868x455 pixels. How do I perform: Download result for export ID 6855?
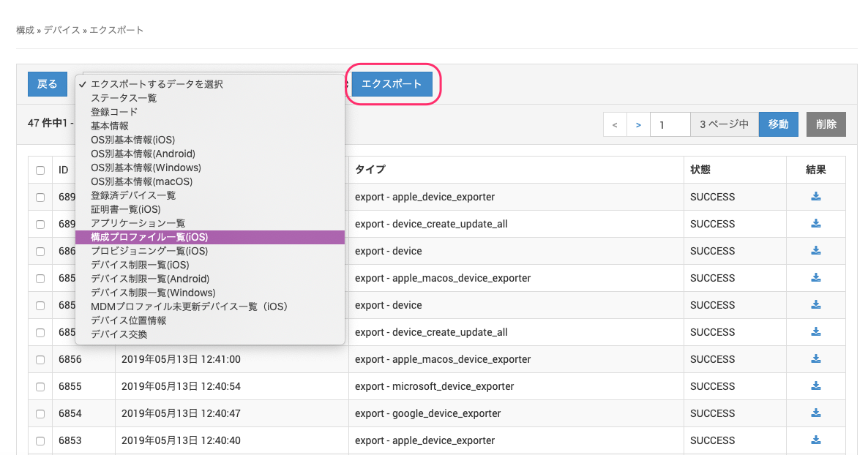816,386
